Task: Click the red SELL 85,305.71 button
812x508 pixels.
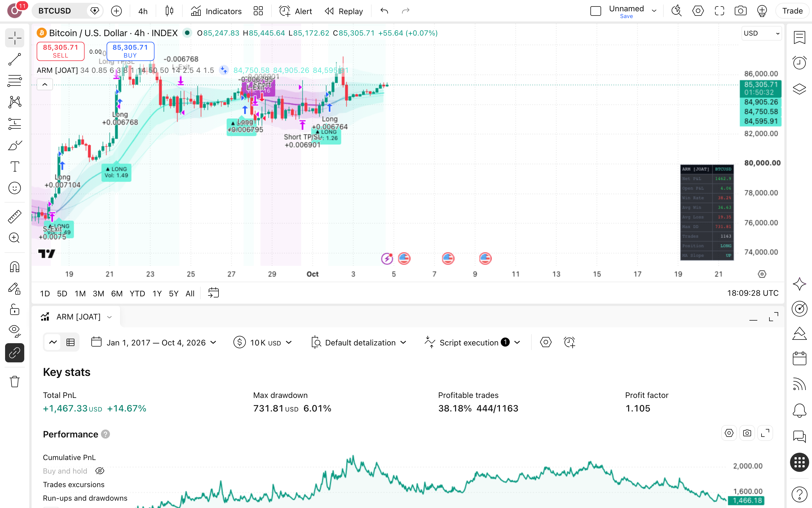Action: coord(60,51)
